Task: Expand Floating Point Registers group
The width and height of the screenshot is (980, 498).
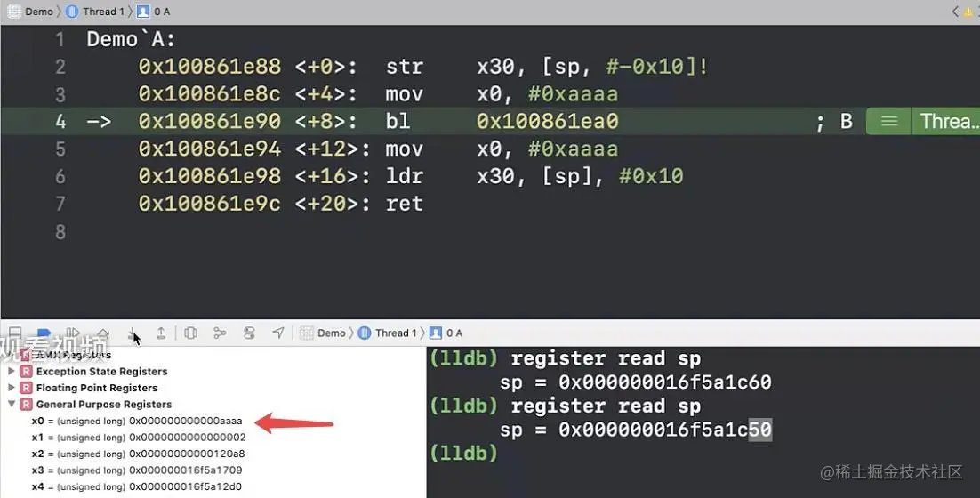Action: 12,388
